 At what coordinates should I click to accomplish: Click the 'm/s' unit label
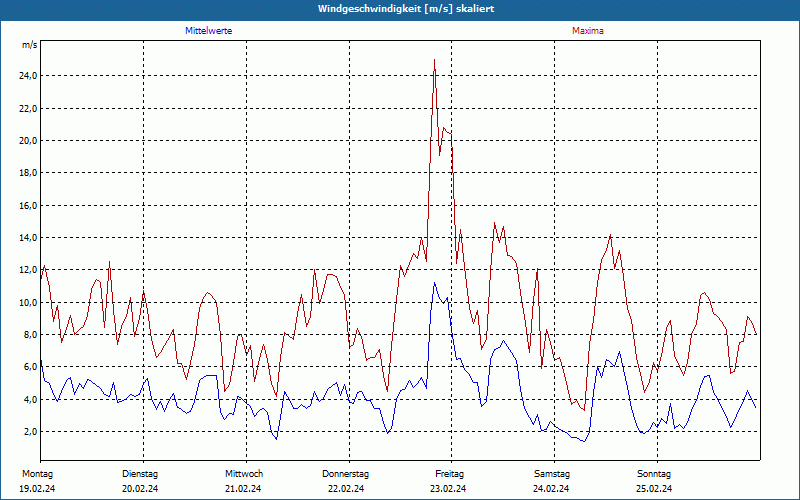coord(29,45)
